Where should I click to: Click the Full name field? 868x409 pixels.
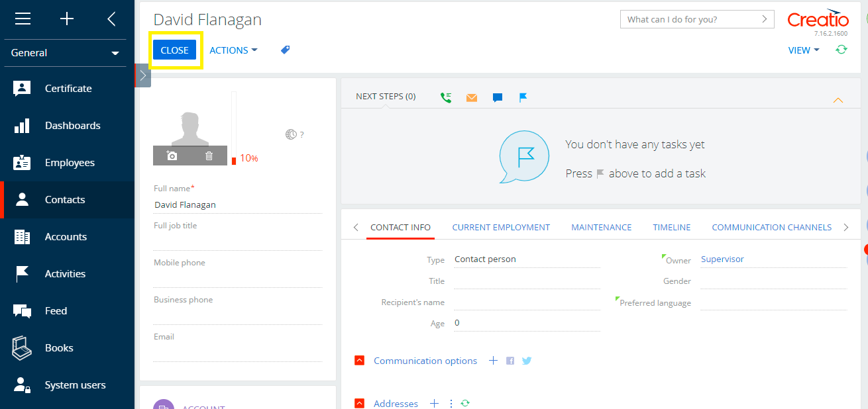click(x=238, y=205)
